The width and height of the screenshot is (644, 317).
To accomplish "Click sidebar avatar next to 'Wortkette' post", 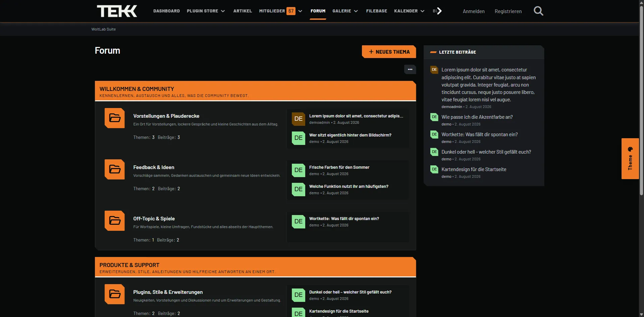I will [x=434, y=135].
